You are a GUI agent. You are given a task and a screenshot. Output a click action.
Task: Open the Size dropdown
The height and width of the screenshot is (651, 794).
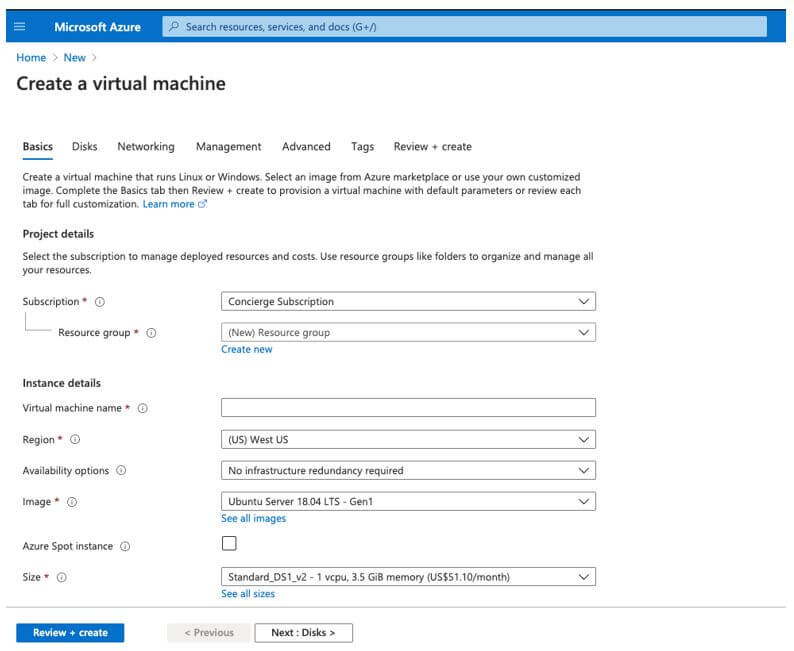[407, 576]
